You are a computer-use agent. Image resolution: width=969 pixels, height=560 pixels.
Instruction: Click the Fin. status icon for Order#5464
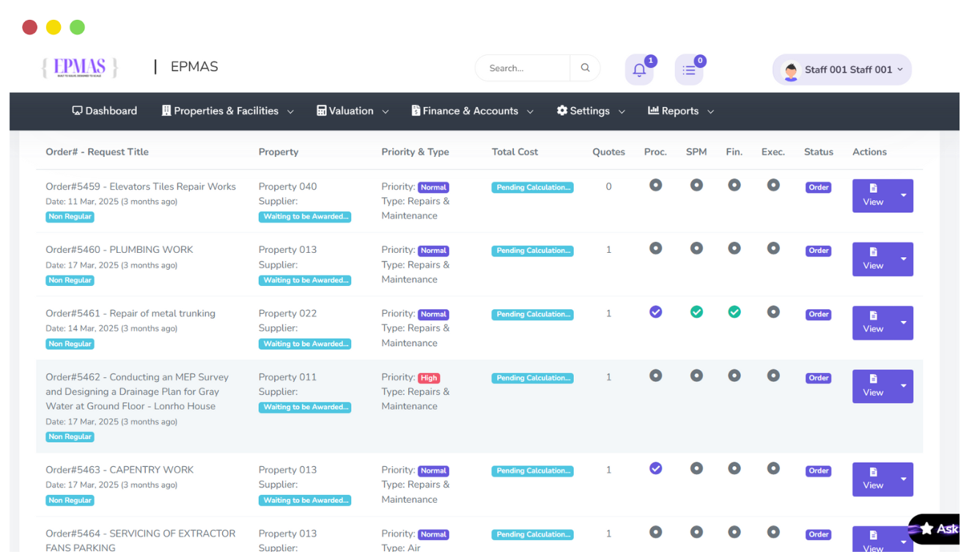734,532
